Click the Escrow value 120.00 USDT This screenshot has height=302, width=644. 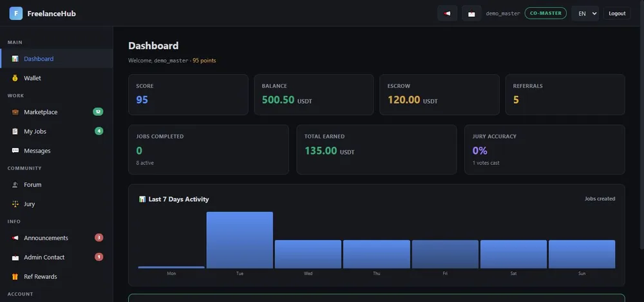click(412, 100)
